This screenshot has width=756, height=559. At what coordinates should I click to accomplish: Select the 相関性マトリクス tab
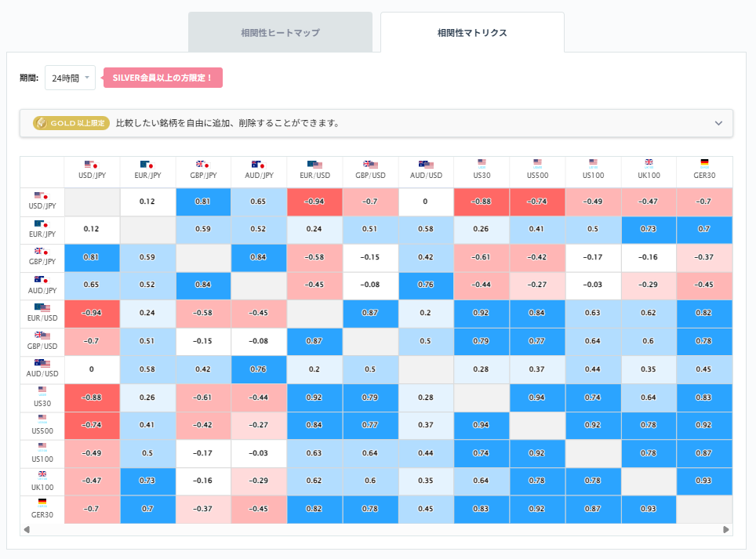(x=472, y=32)
